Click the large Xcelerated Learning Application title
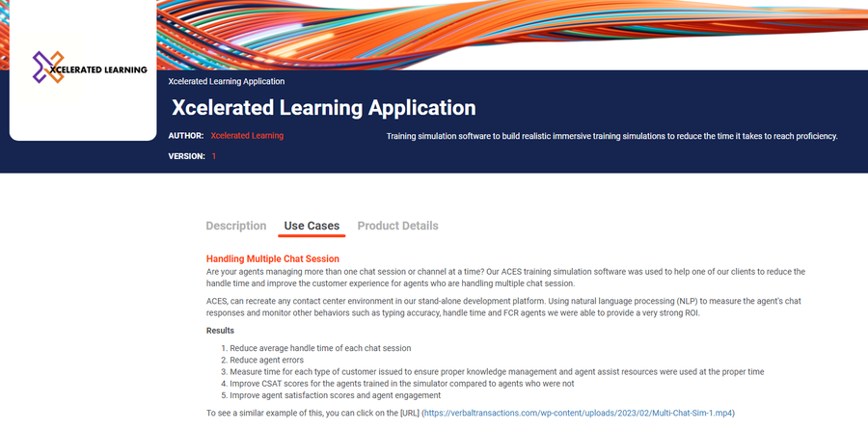Viewport: 868px width, 430px height. [323, 107]
